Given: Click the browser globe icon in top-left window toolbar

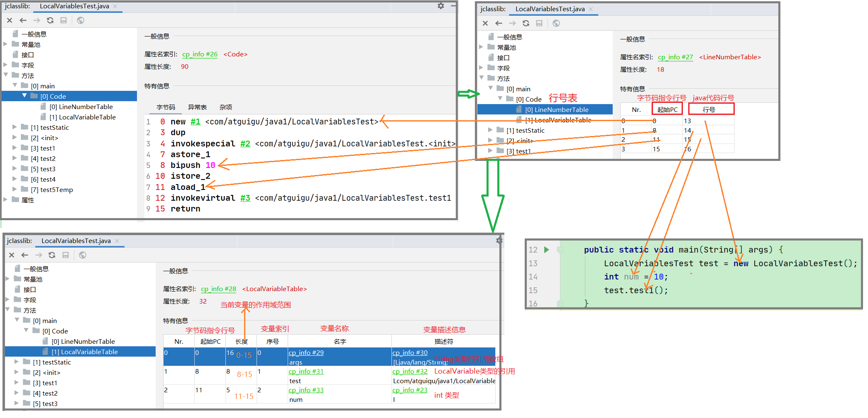Looking at the screenshot, I should [x=81, y=20].
